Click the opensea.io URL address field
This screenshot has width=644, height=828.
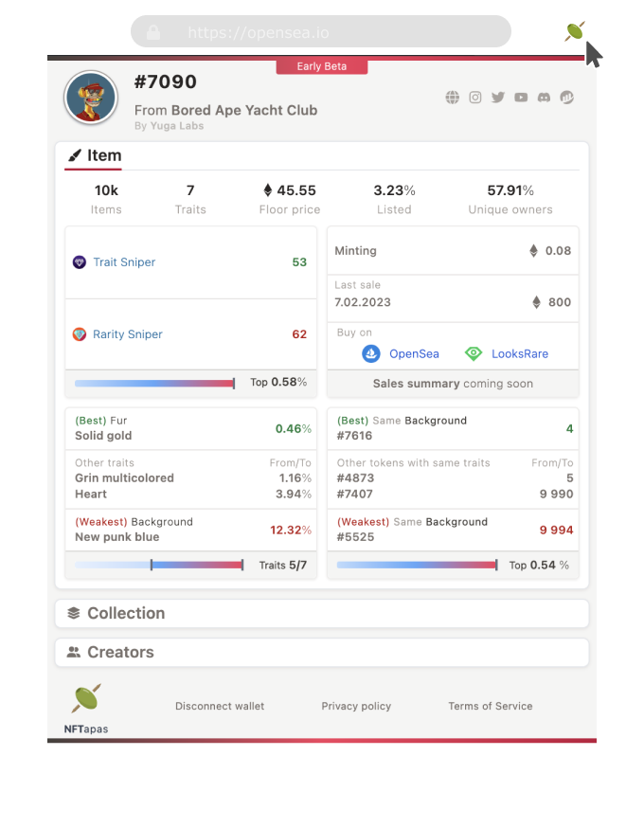[x=321, y=31]
